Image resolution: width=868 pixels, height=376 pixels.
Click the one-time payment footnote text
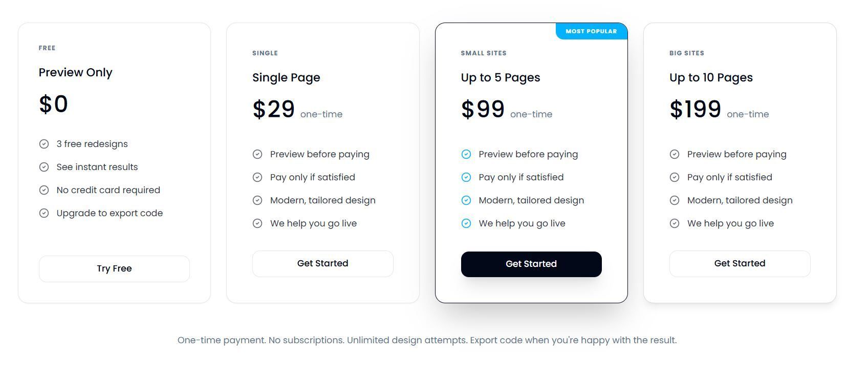pyautogui.click(x=427, y=340)
